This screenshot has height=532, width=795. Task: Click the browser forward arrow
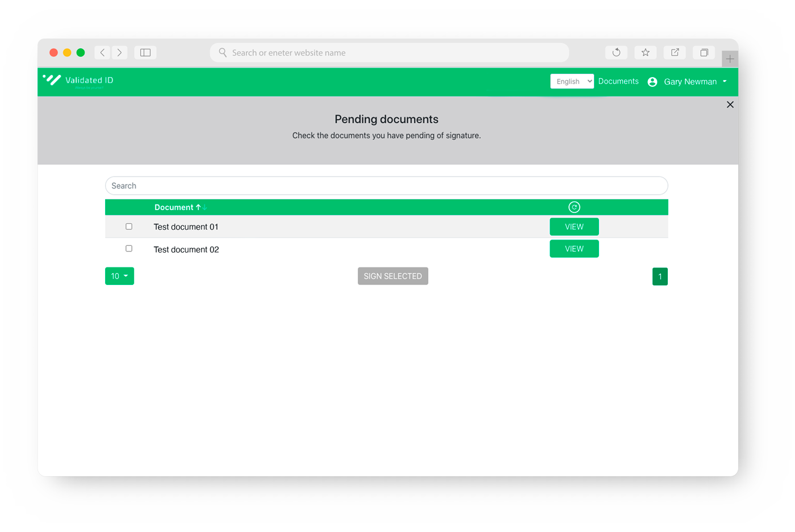[x=120, y=52]
